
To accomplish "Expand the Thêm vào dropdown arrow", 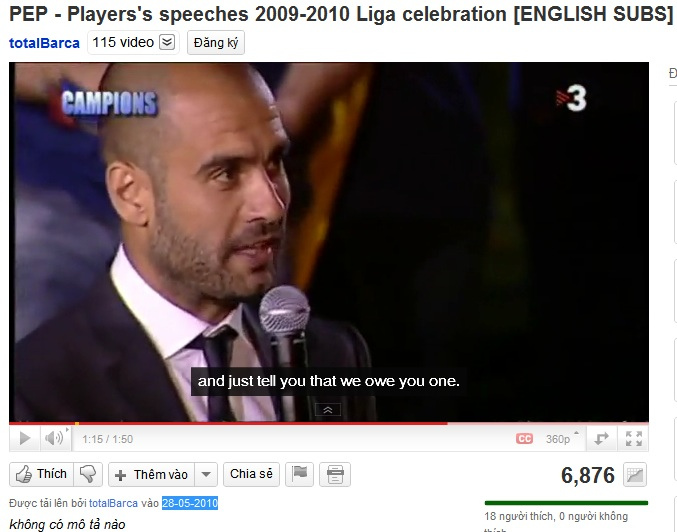I will click(206, 475).
